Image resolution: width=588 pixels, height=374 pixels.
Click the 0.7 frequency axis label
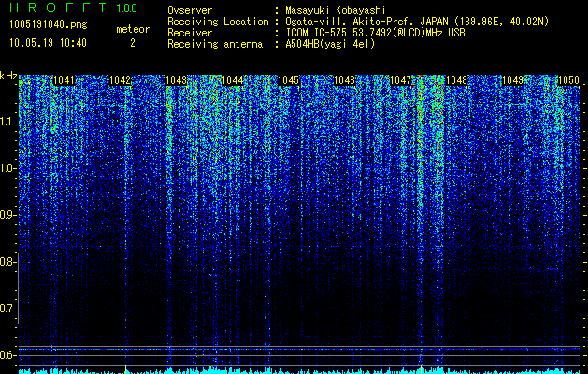[7, 309]
